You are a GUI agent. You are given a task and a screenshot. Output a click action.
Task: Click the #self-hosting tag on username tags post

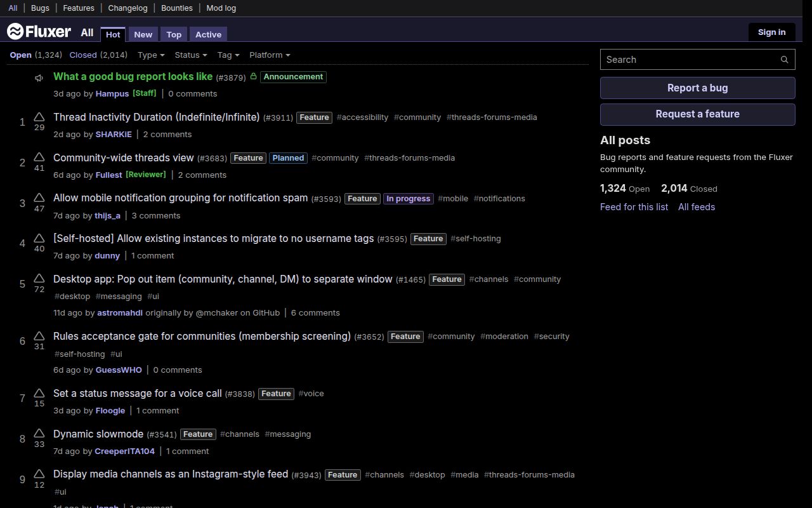coord(476,239)
